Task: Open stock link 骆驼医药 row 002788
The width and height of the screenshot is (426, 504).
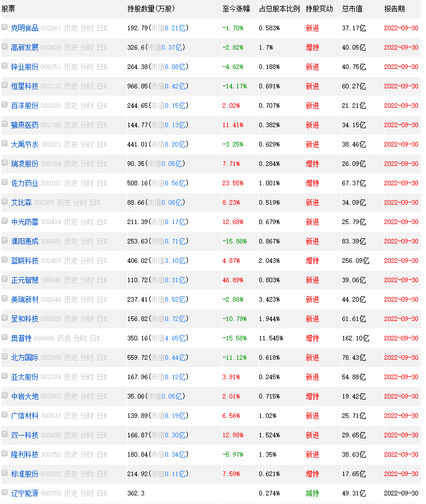Action: pos(24,125)
